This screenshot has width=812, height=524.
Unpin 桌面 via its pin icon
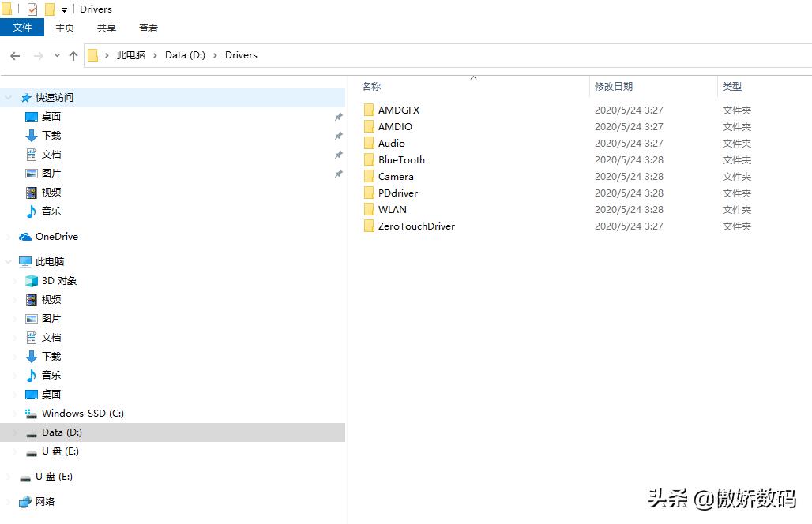338,117
